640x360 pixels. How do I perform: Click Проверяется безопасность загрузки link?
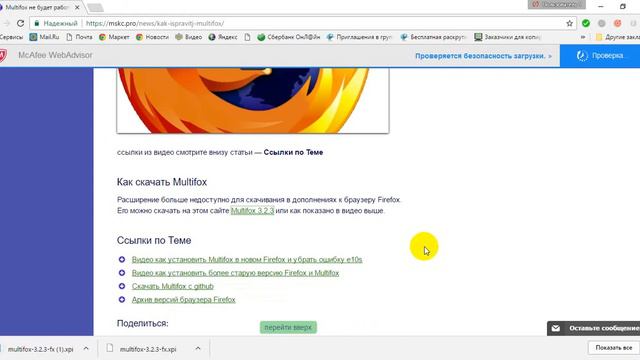[x=483, y=56]
